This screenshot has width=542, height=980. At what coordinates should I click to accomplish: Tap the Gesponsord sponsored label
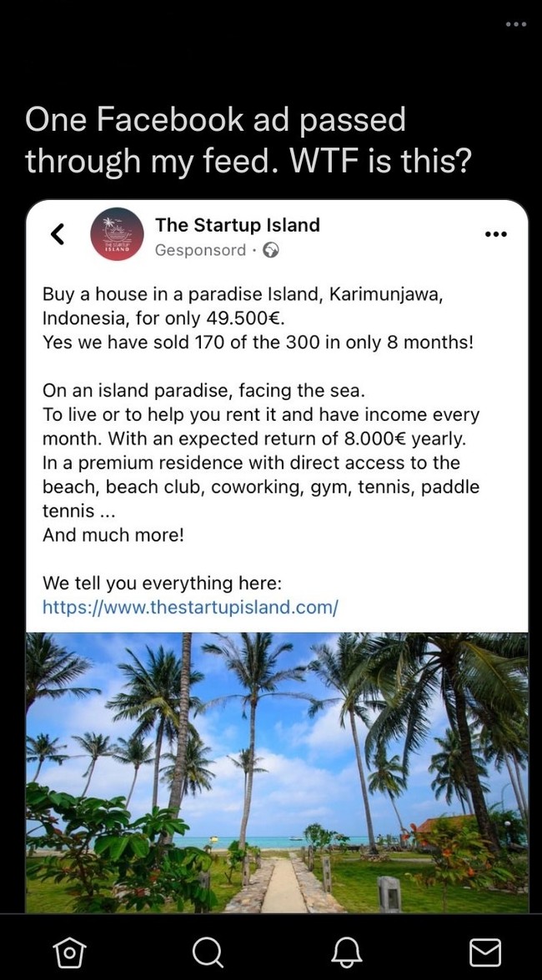[200, 250]
